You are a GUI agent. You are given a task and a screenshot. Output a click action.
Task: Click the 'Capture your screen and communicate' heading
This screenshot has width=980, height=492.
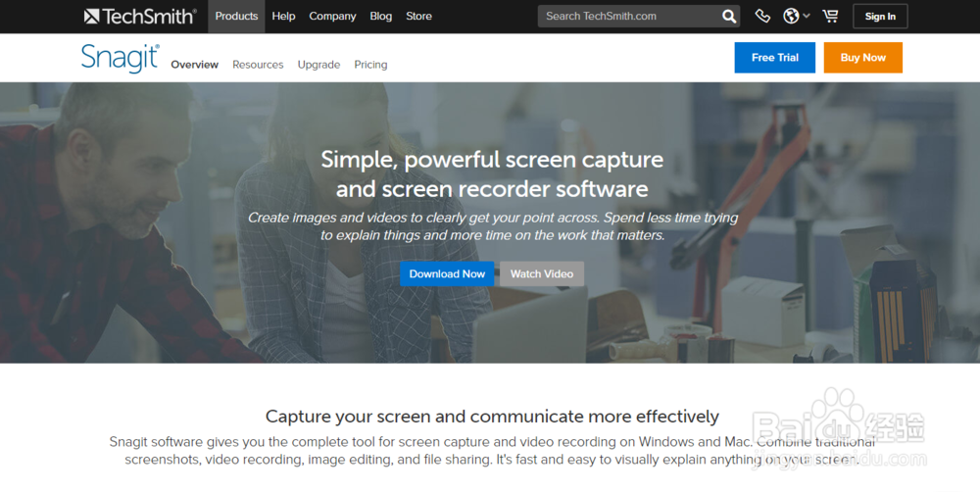(x=493, y=417)
